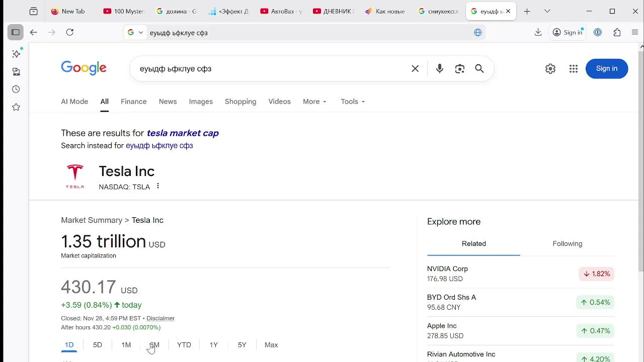This screenshot has height=362, width=644.
Task: Open the list all tabs chevron
Action: click(547, 11)
